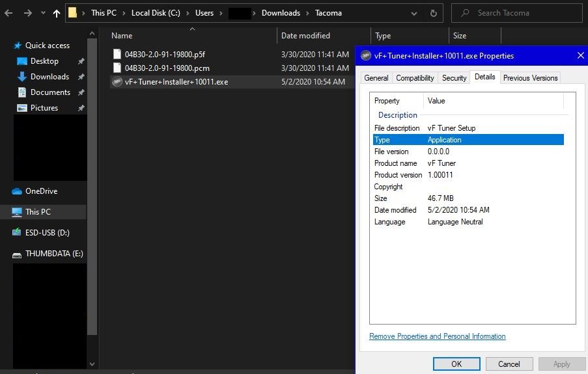
Task: Select Size 46.7 MB row
Action: pyautogui.click(x=468, y=198)
